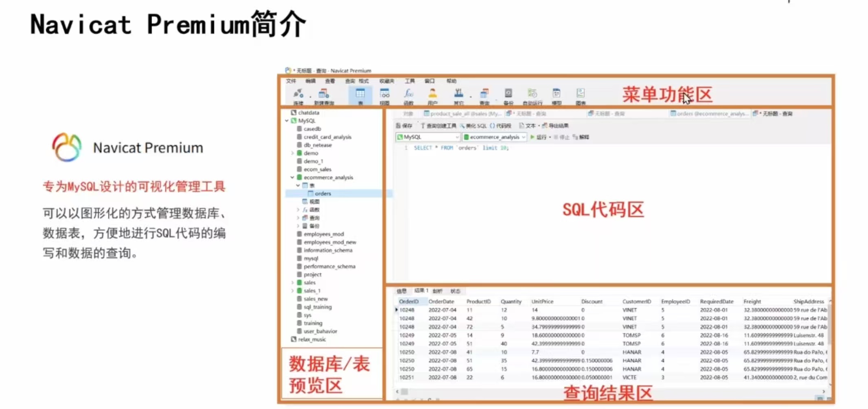Insert a 代码段 (Code Snippet)
The image size is (868, 409).
pos(500,125)
